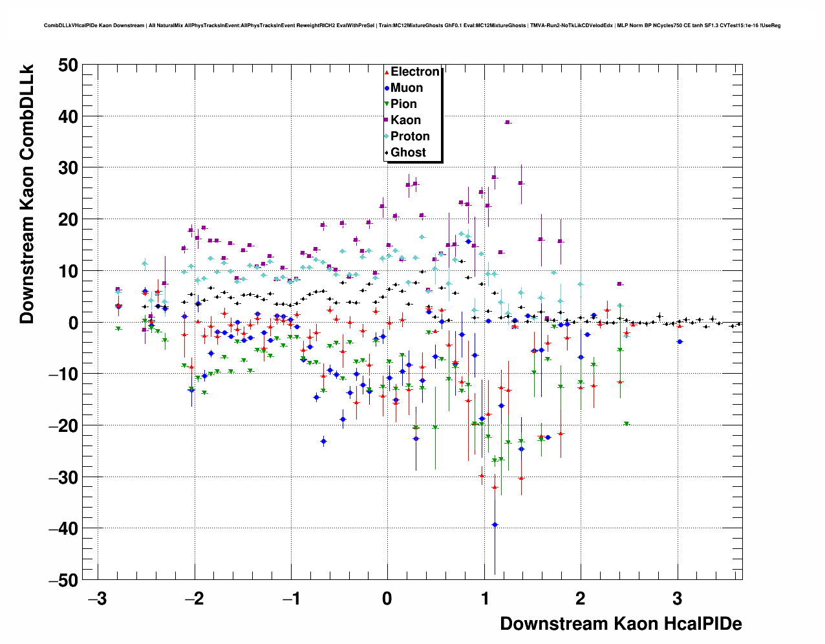The width and height of the screenshot is (825, 644).
Task: Click the y-axis label −40
Action: pyautogui.click(x=63, y=529)
